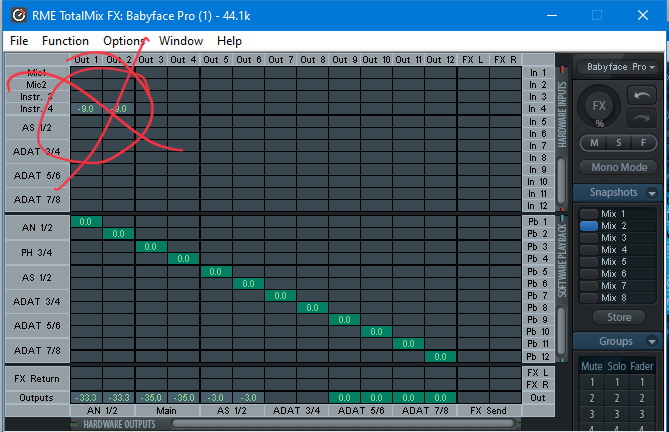Click the FX L column header
The width and height of the screenshot is (669, 432).
(x=473, y=60)
